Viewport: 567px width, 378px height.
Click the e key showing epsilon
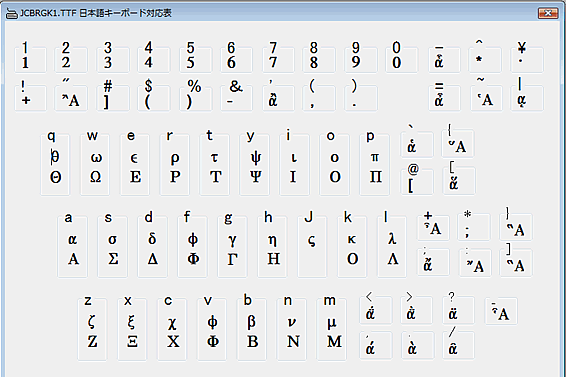coord(135,164)
